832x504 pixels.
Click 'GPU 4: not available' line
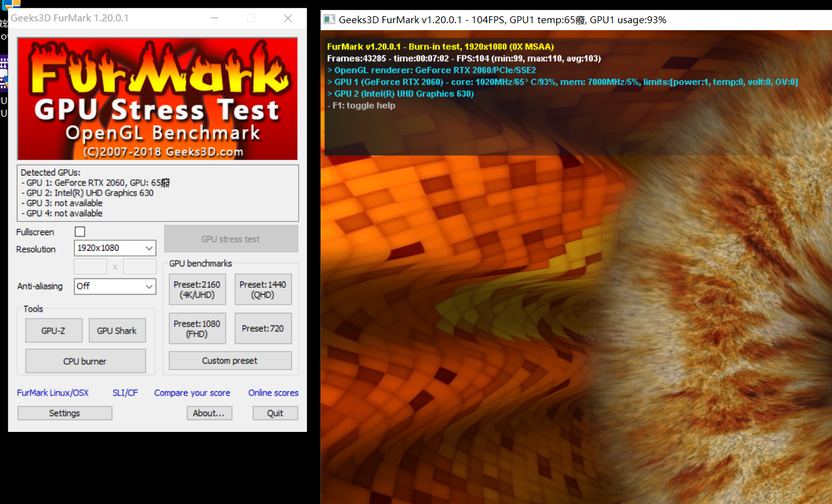[x=61, y=213]
